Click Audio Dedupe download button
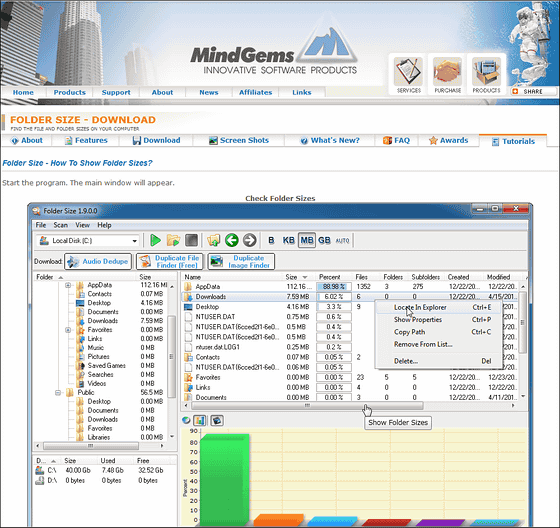 coord(98,261)
